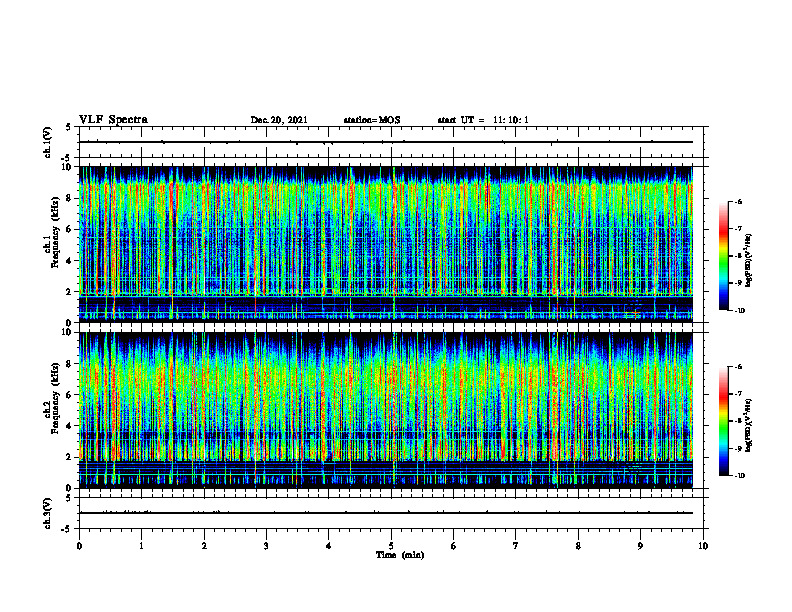Click the "-8" label on upper color bar
This screenshot has height=612, width=792.
738,256
